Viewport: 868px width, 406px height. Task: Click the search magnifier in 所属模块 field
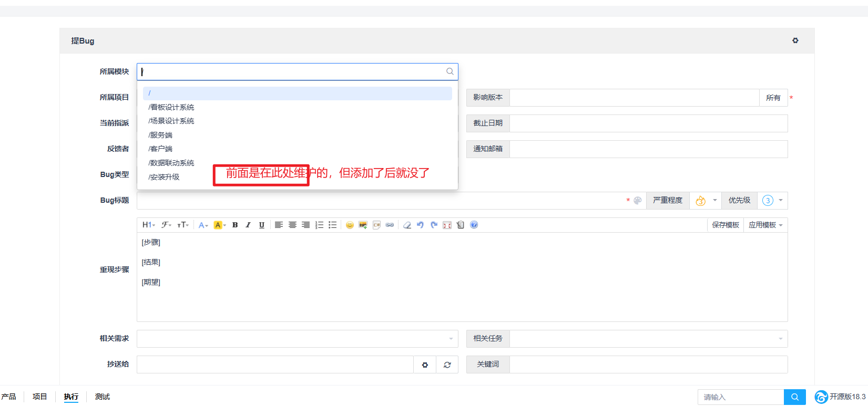point(450,71)
